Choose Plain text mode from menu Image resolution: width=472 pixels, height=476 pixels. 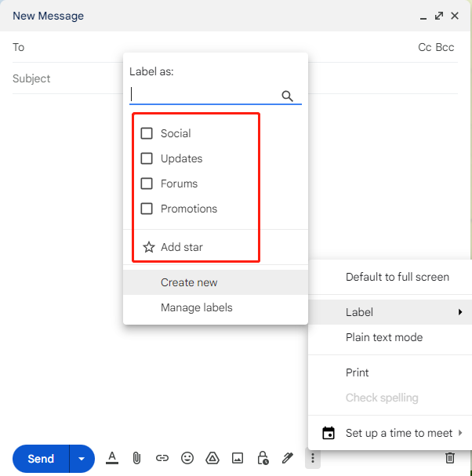(384, 337)
